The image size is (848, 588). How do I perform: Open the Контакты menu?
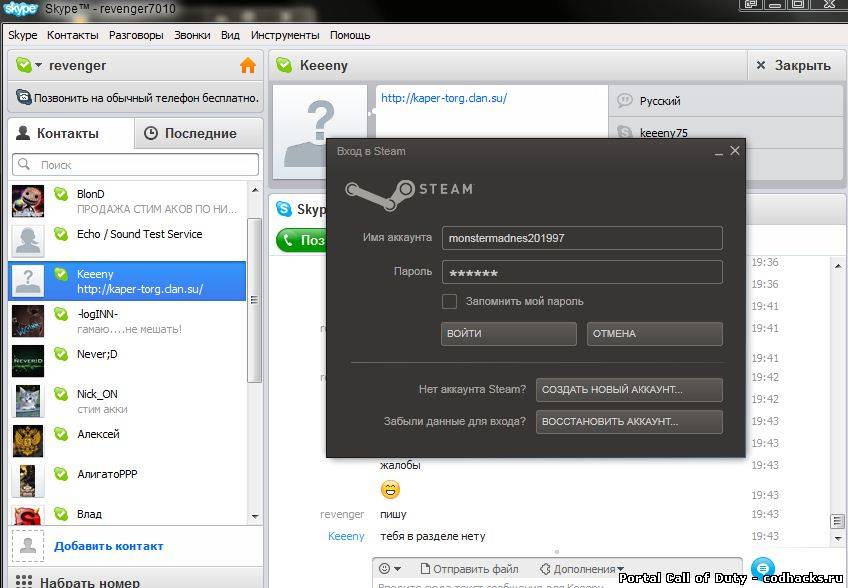click(x=72, y=35)
